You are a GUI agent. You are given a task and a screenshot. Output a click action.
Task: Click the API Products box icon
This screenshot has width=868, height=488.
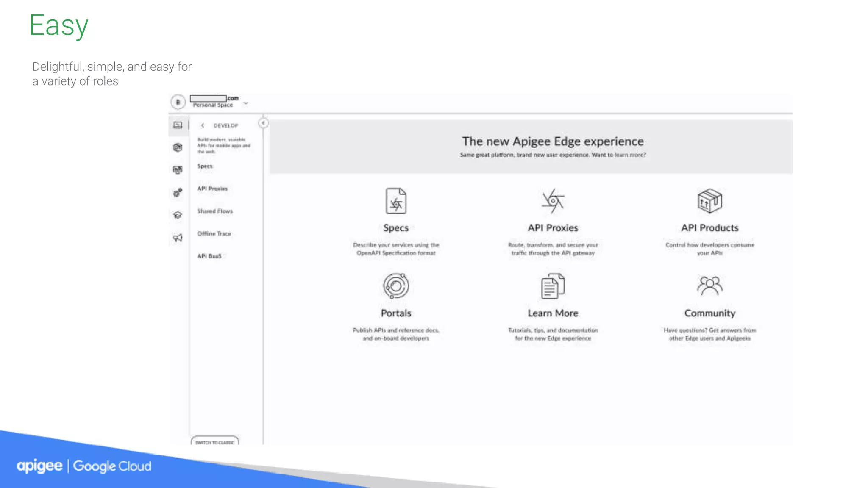709,201
